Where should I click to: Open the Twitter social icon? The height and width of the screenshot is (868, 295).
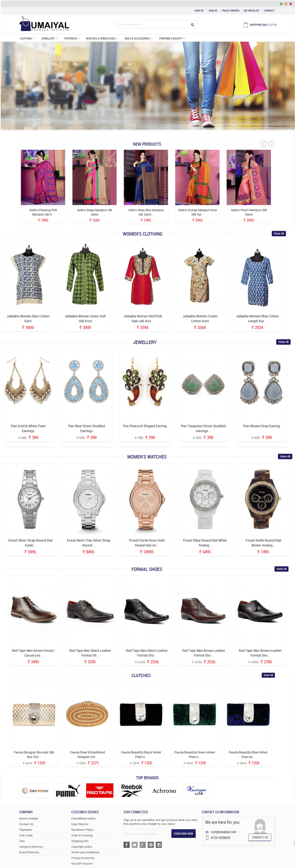tap(135, 844)
